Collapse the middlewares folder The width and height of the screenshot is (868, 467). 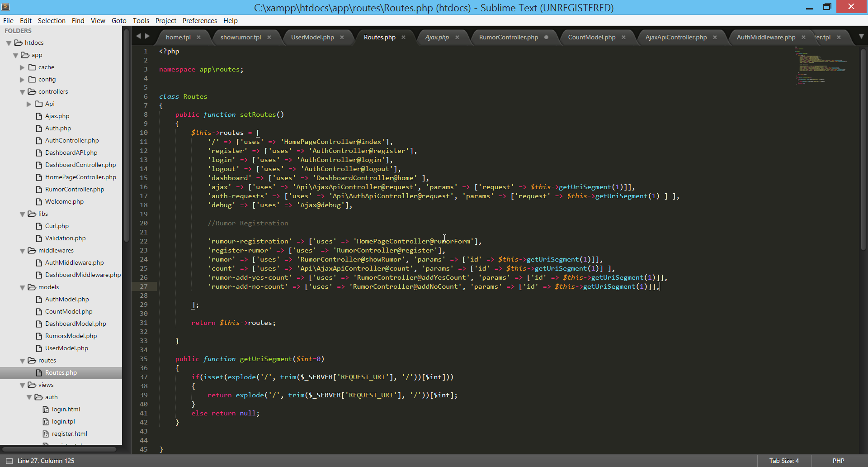tap(22, 251)
